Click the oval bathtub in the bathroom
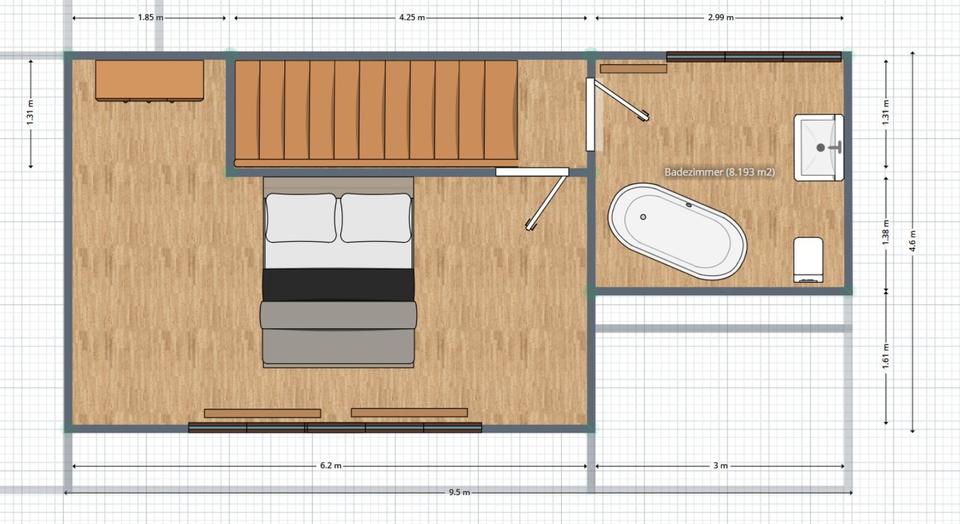 (x=678, y=231)
